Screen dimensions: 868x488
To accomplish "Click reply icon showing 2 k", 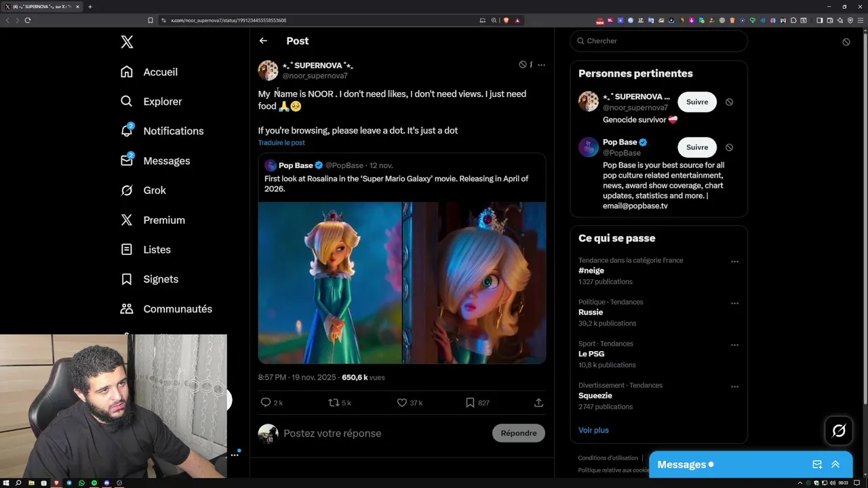I will pyautogui.click(x=271, y=403).
